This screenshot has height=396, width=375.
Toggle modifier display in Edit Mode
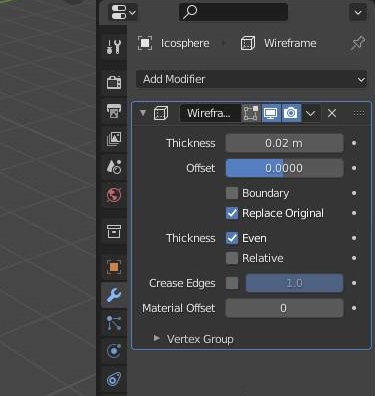251,113
